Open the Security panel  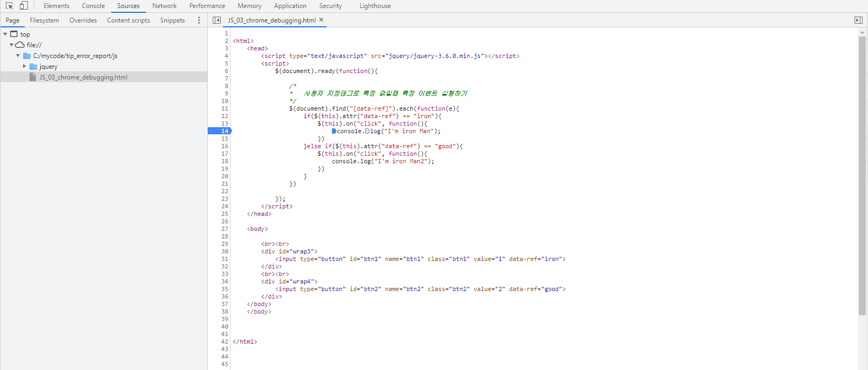coord(330,6)
